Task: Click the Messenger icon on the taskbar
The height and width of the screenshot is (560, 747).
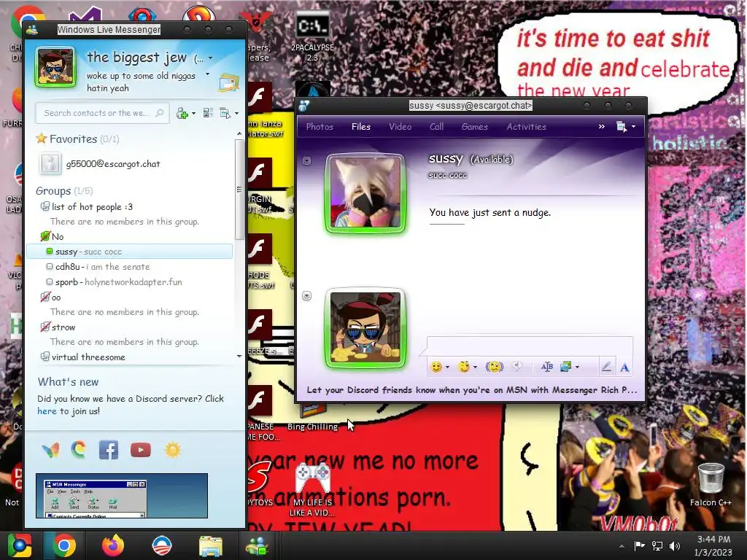Action: [x=258, y=545]
